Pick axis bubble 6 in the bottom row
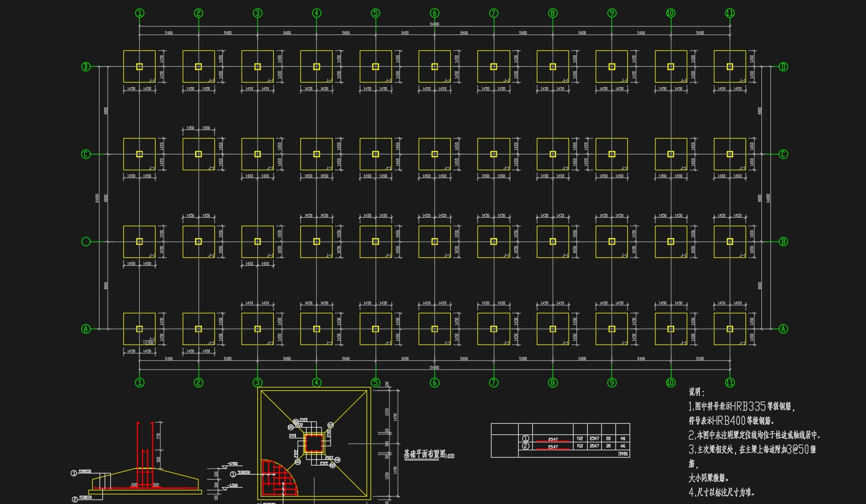This screenshot has width=866, height=504. coord(434,382)
